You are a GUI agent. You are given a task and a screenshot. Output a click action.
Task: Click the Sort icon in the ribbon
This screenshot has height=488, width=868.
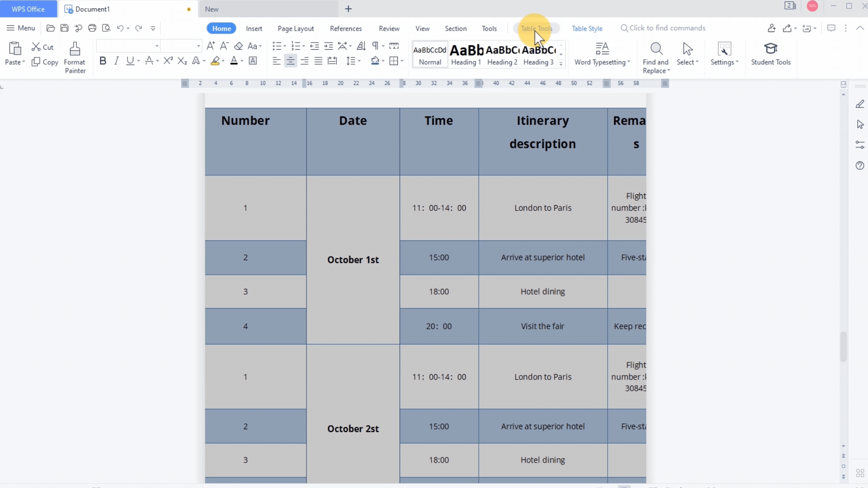coord(361,46)
